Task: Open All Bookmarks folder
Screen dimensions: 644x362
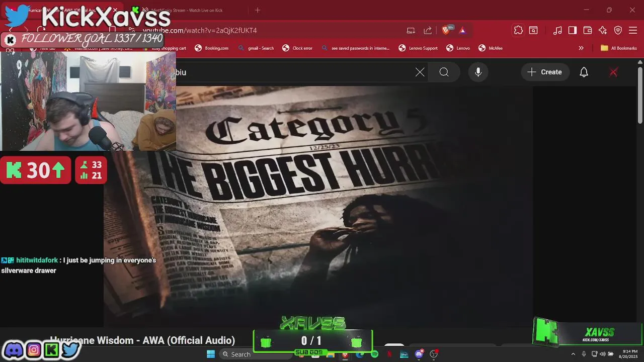Action: pyautogui.click(x=618, y=48)
